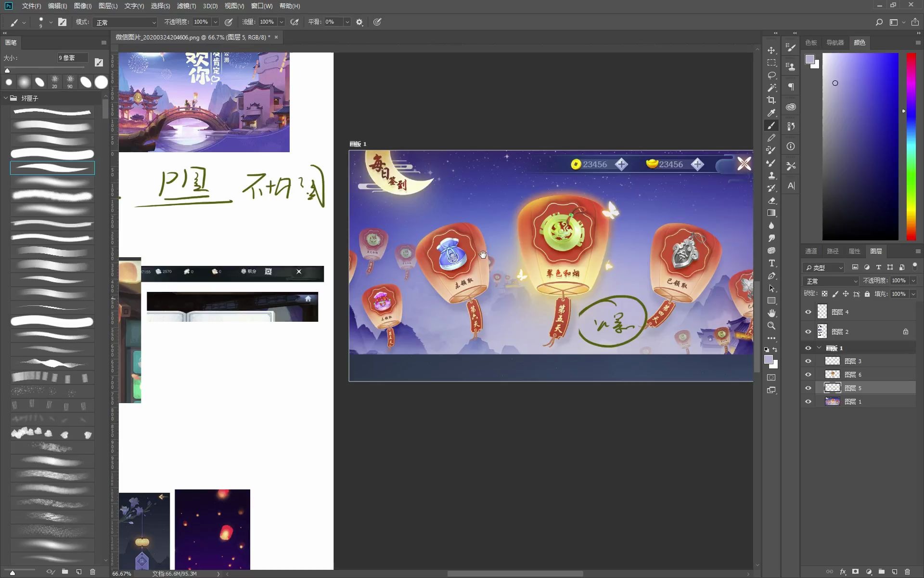Open the Edit Toolbar three-dots menu
Image resolution: width=924 pixels, height=578 pixels.
771,338
